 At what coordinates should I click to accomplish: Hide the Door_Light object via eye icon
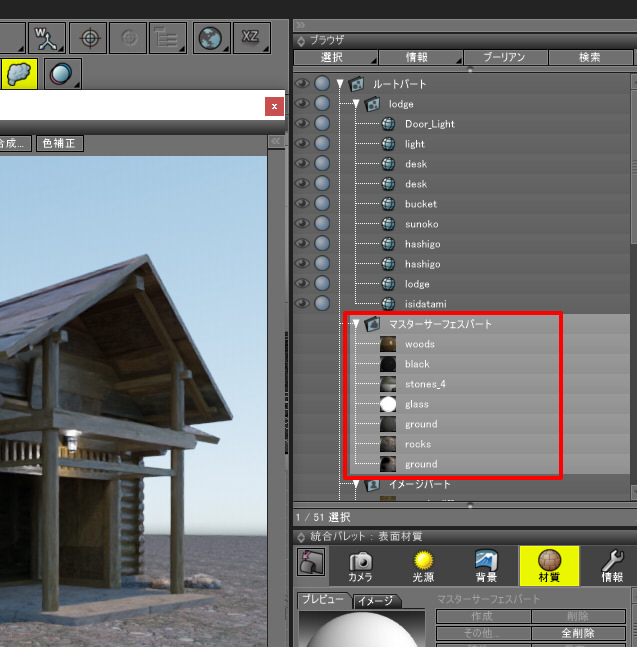tap(302, 124)
